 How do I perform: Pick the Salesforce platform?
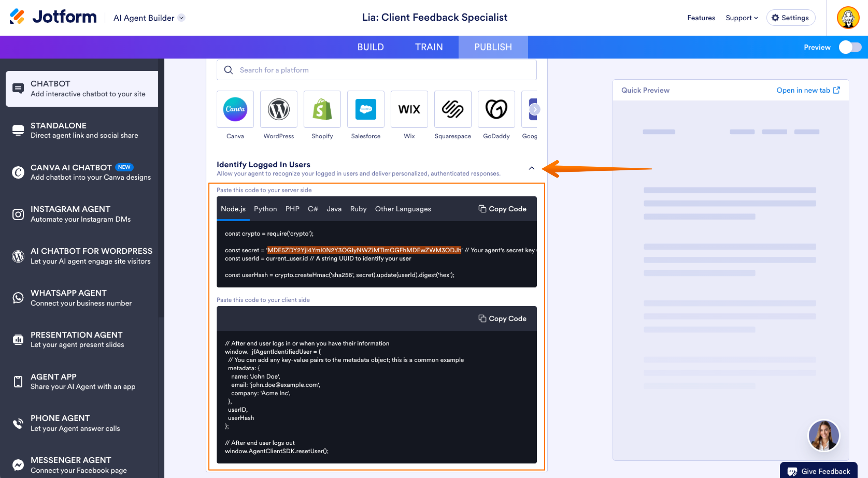point(366,109)
